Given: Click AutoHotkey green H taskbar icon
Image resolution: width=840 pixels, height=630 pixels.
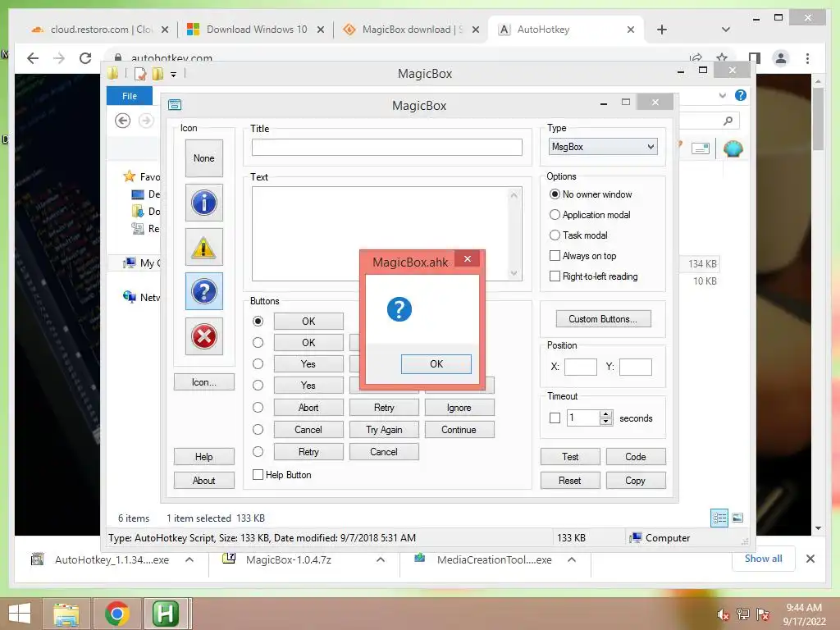Looking at the screenshot, I should click(x=166, y=614).
